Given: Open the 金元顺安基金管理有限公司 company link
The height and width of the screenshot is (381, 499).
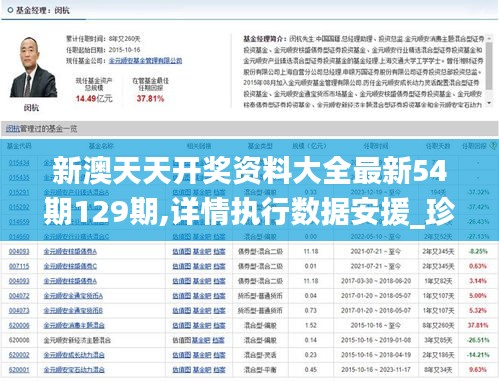Looking at the screenshot, I should coord(145,61).
